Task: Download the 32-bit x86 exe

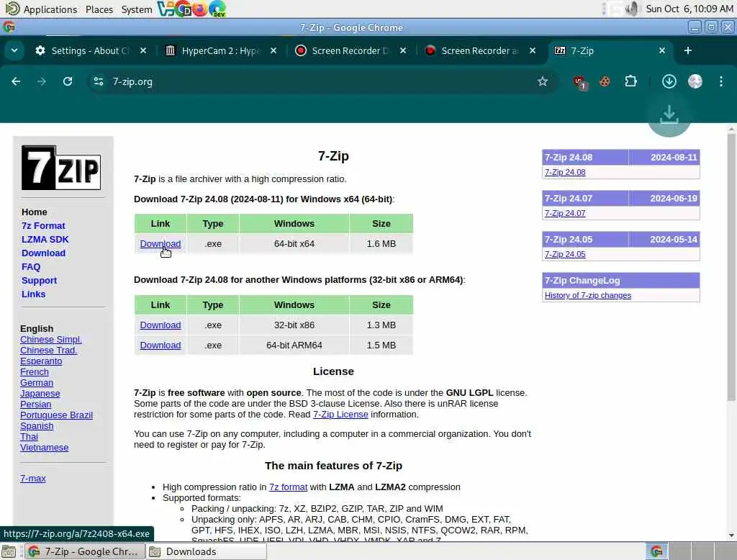Action: (x=160, y=325)
